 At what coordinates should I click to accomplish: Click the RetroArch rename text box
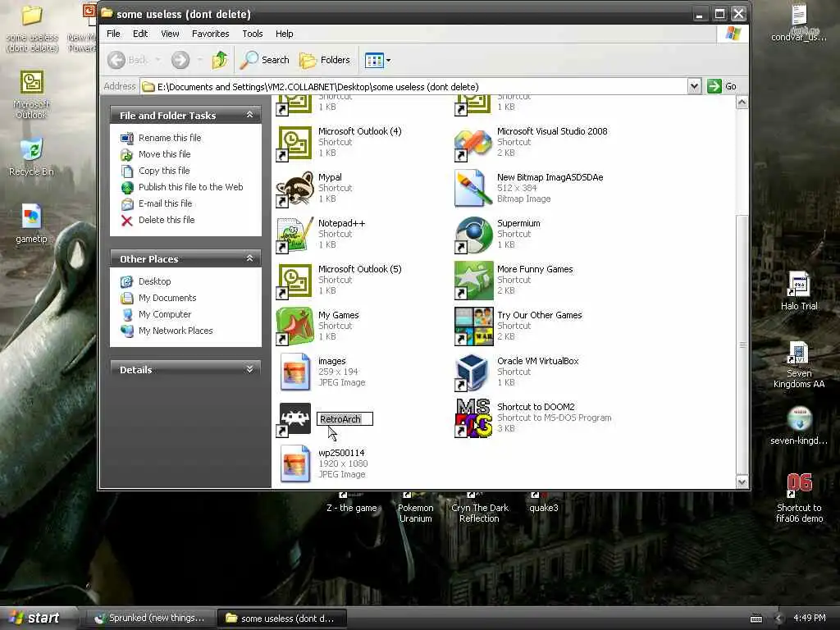(x=345, y=419)
